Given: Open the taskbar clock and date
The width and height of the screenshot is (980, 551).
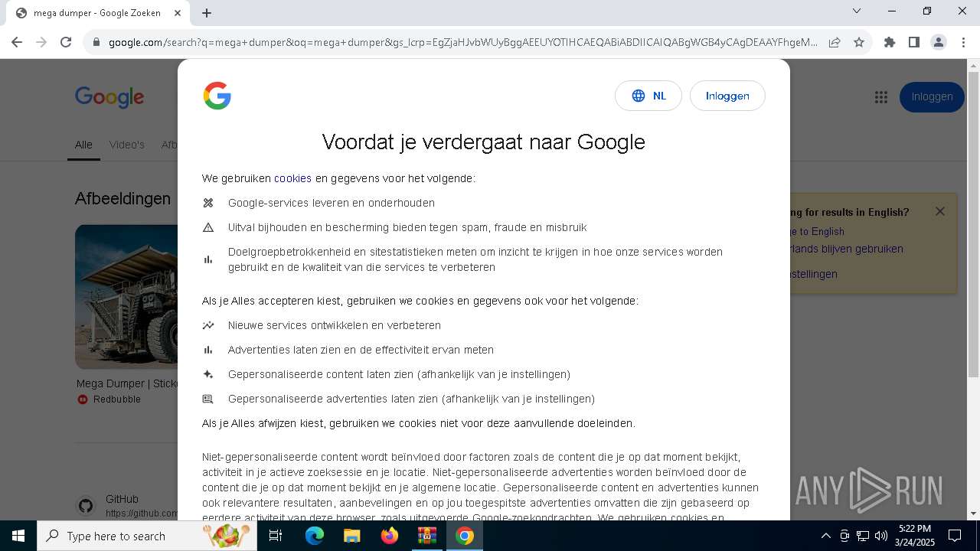Looking at the screenshot, I should tap(914, 536).
